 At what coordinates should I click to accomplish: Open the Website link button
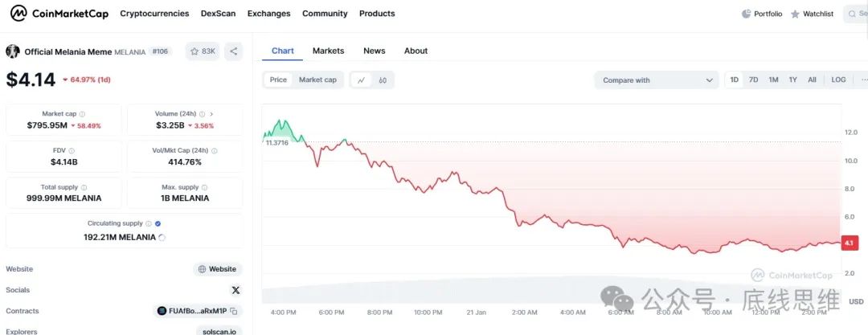[218, 269]
